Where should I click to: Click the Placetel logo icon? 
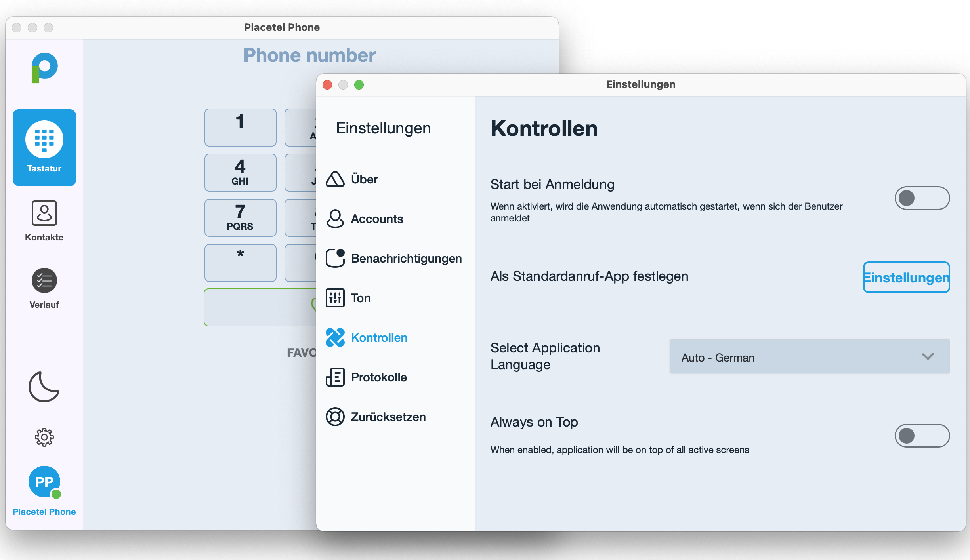(x=44, y=68)
